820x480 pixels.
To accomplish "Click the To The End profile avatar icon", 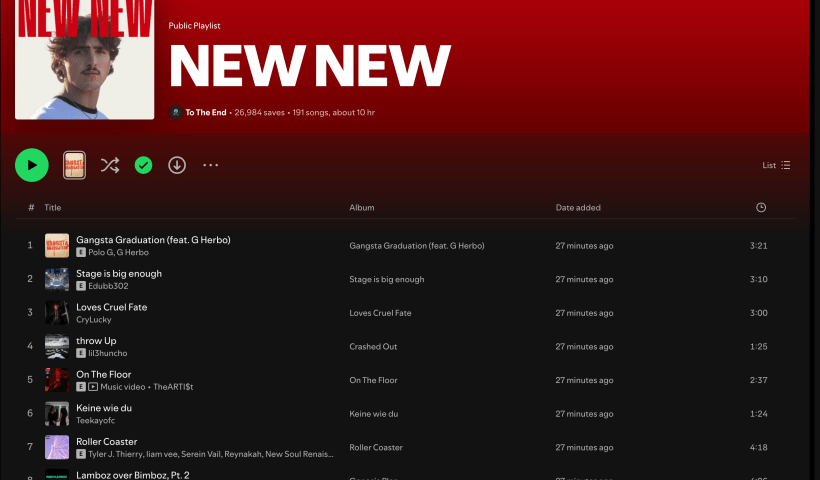I will click(175, 113).
